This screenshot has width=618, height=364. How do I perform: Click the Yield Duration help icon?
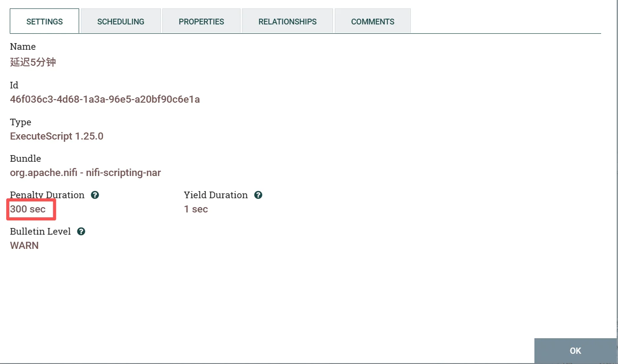[x=258, y=195]
